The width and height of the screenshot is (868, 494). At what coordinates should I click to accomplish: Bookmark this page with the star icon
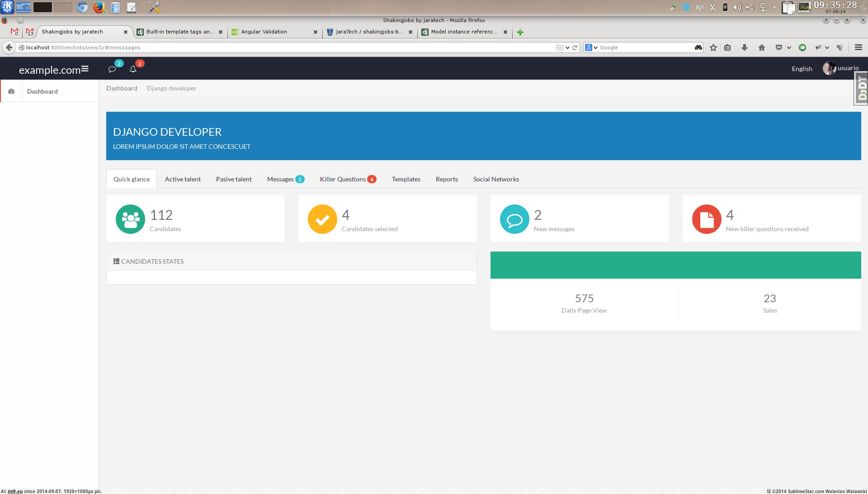coord(713,47)
